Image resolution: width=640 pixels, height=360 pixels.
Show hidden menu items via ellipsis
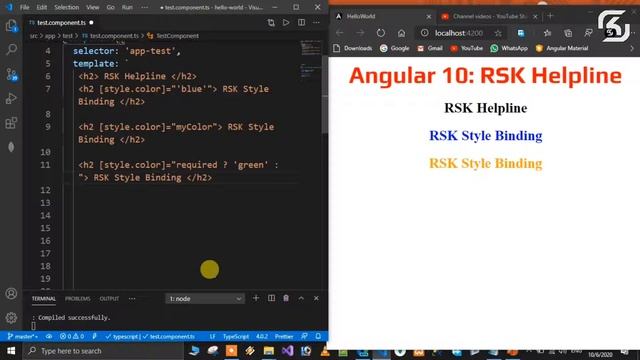tap(144, 7)
